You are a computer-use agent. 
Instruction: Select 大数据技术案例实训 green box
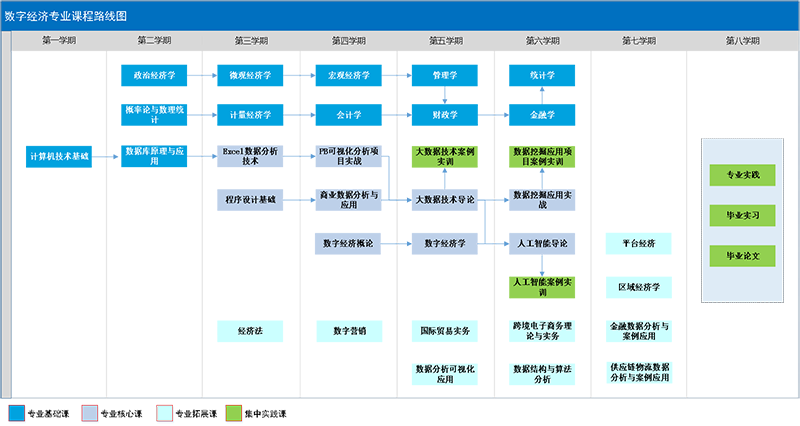pos(445,157)
